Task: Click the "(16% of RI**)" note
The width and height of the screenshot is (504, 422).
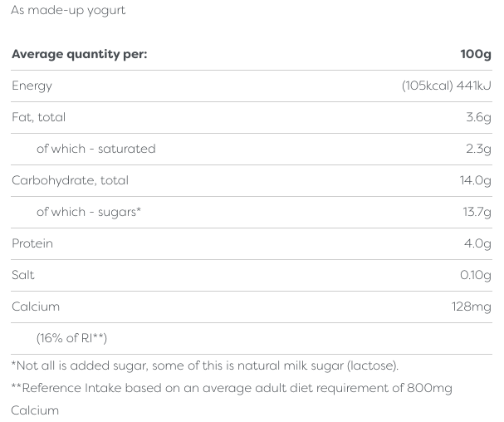Action: 71,339
